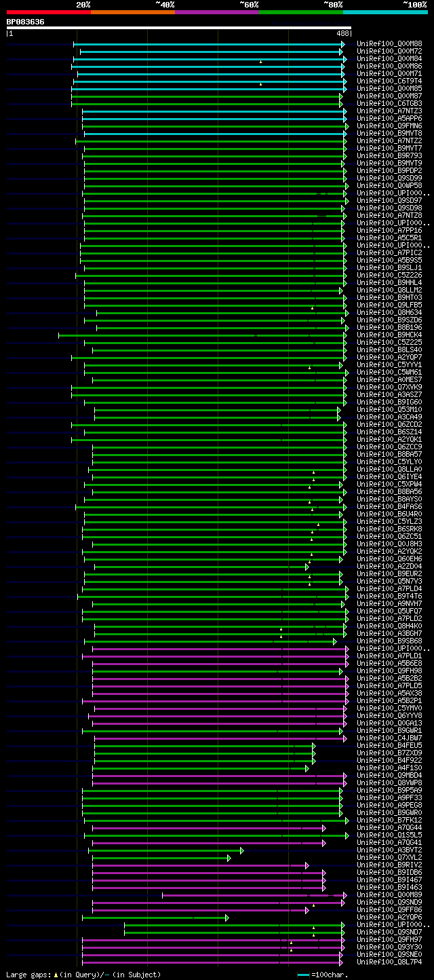434x980 pixels.
Task: Click the UniRef100_B9SB68 label
Action: [389, 641]
